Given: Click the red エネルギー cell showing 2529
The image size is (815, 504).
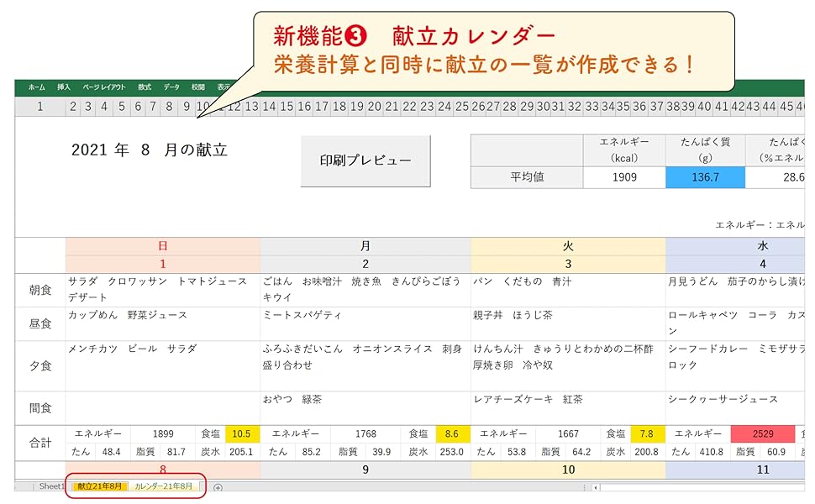Looking at the screenshot, I should [762, 433].
